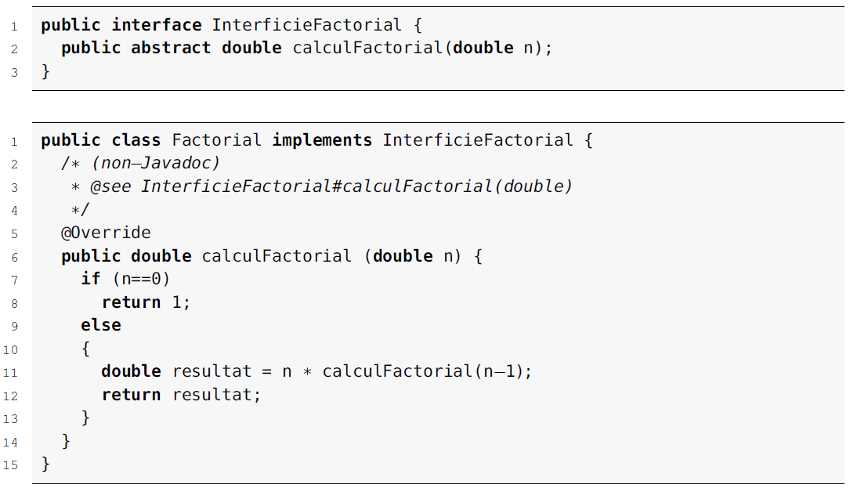Viewport: 868px width, 499px height.
Task: Click the calculFactorial method name in the class
Action: click(277, 256)
